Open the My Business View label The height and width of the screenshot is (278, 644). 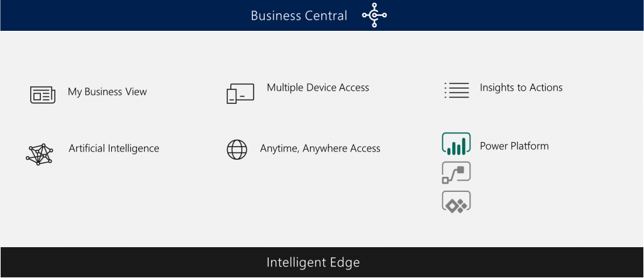pyautogui.click(x=107, y=92)
